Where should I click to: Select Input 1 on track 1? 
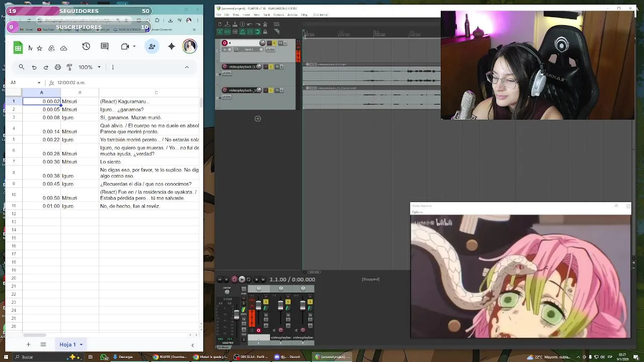[249, 49]
